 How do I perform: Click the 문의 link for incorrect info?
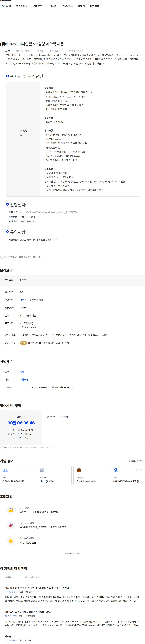point(33,257)
